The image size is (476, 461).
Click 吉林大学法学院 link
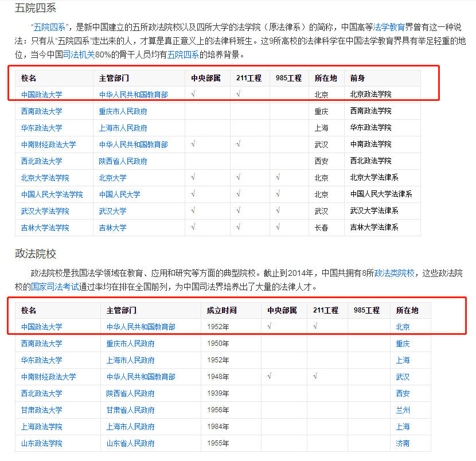(x=45, y=228)
